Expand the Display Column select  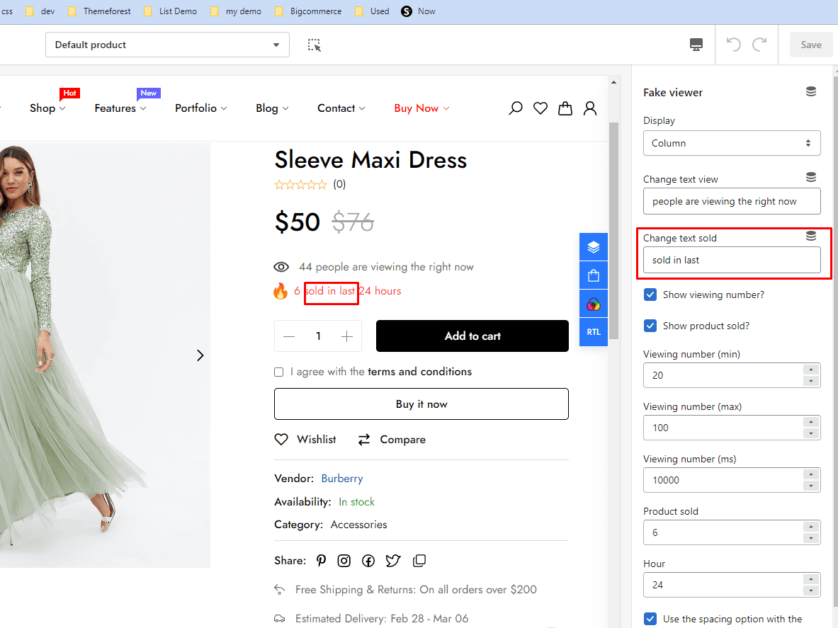click(731, 143)
